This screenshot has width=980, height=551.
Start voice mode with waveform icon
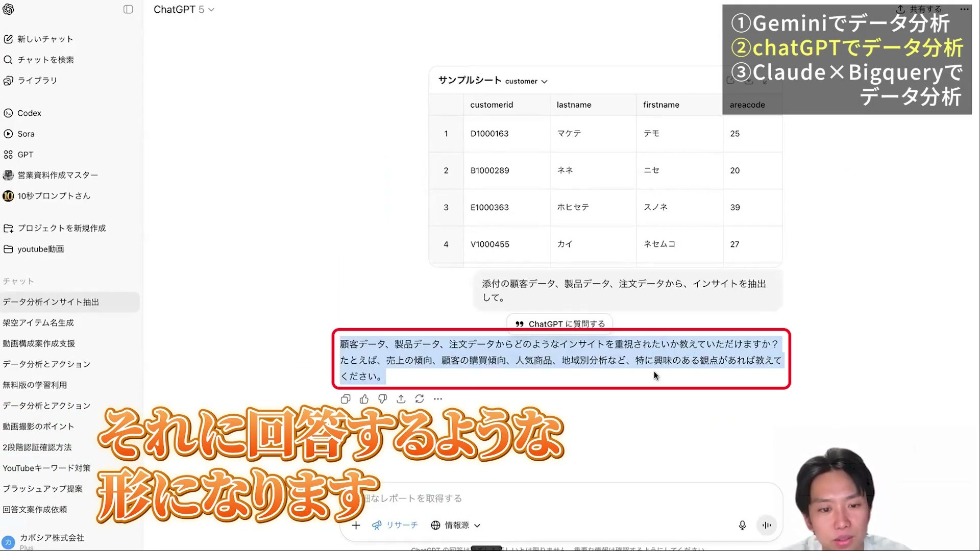tap(767, 525)
